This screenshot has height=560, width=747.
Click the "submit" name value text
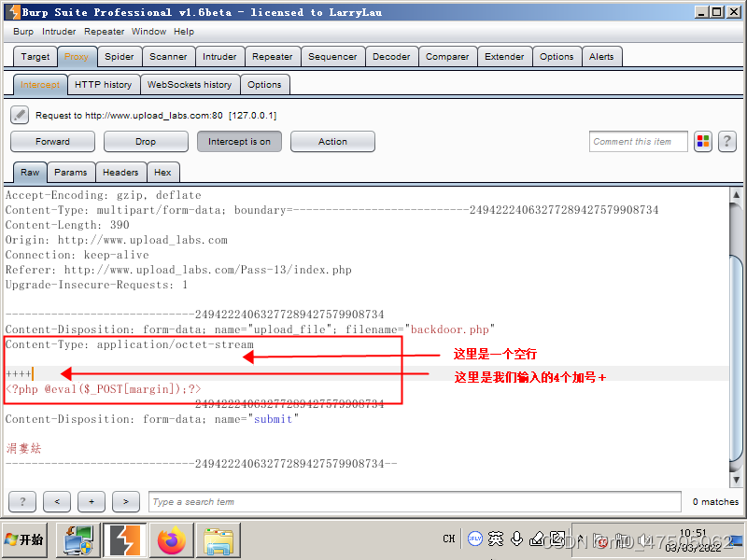[273, 419]
